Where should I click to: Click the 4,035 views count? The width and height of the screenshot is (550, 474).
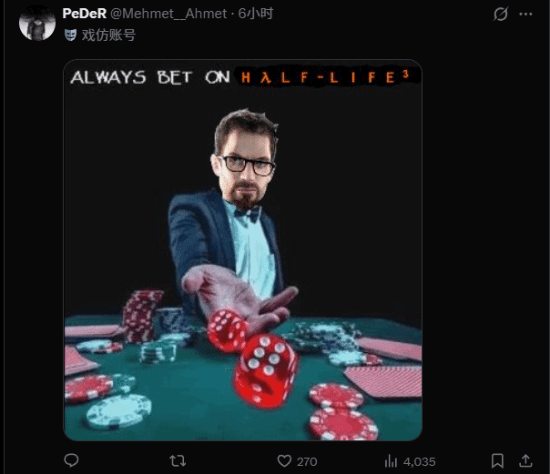tap(419, 461)
